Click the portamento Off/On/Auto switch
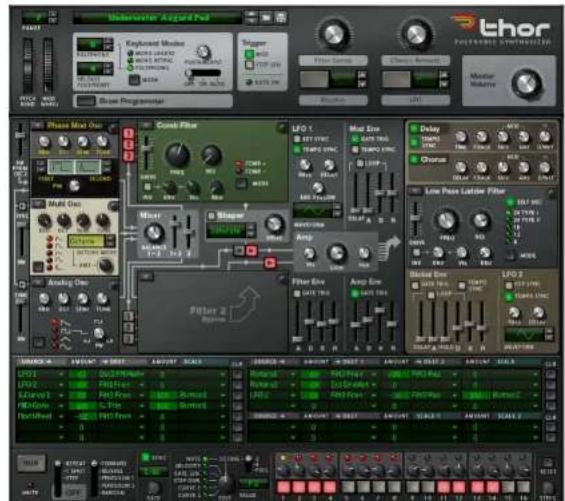565x501 pixels. pyautogui.click(x=203, y=73)
